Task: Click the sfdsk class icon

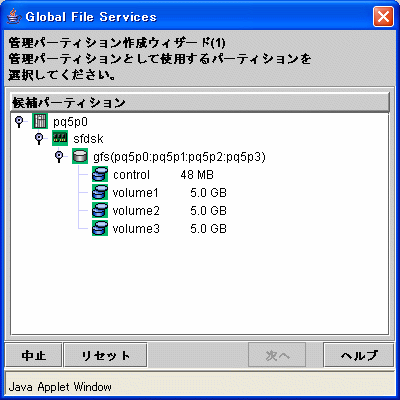Action: click(60, 138)
